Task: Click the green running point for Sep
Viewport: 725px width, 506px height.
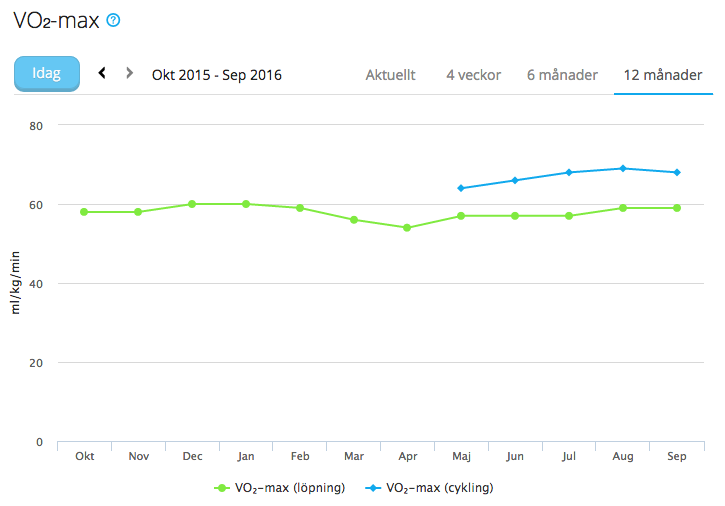Action: [x=677, y=208]
